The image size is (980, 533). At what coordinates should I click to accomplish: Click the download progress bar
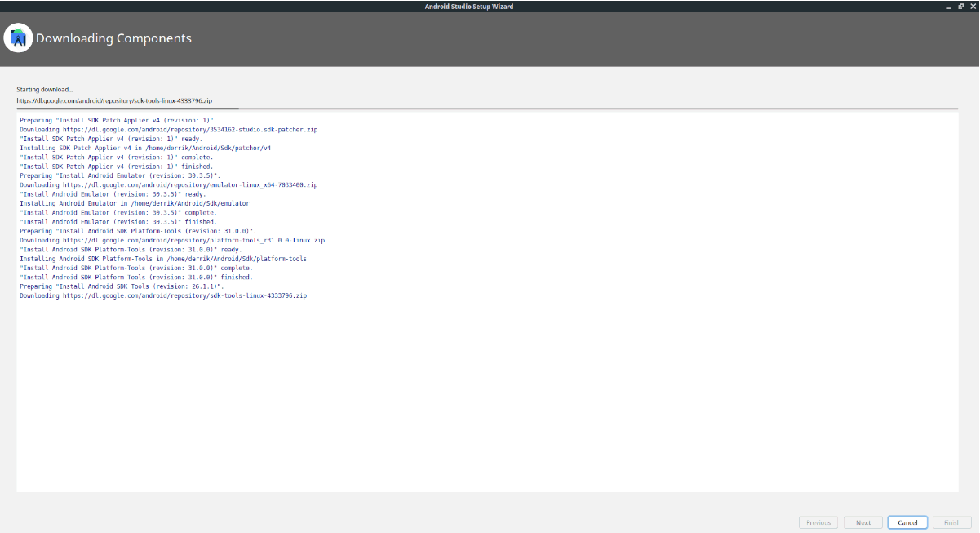click(x=487, y=108)
